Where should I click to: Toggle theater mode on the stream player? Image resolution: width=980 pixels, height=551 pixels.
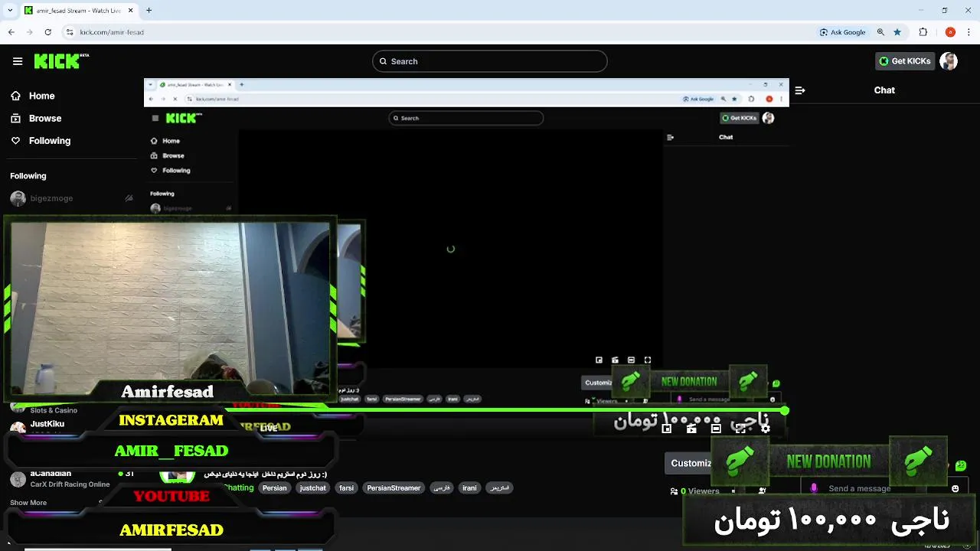pos(716,429)
